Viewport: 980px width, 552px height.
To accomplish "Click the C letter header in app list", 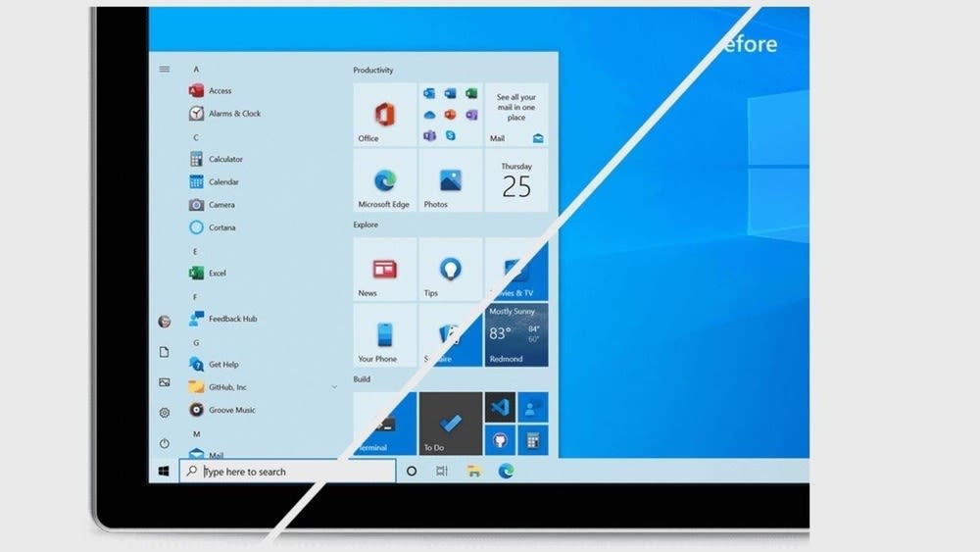I will (196, 137).
